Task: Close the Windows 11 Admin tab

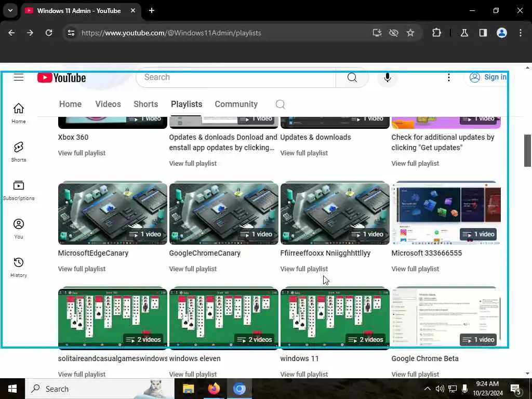Action: pos(133,10)
